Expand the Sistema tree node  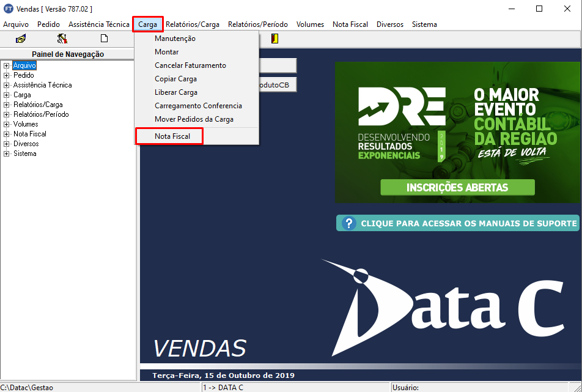(x=6, y=153)
